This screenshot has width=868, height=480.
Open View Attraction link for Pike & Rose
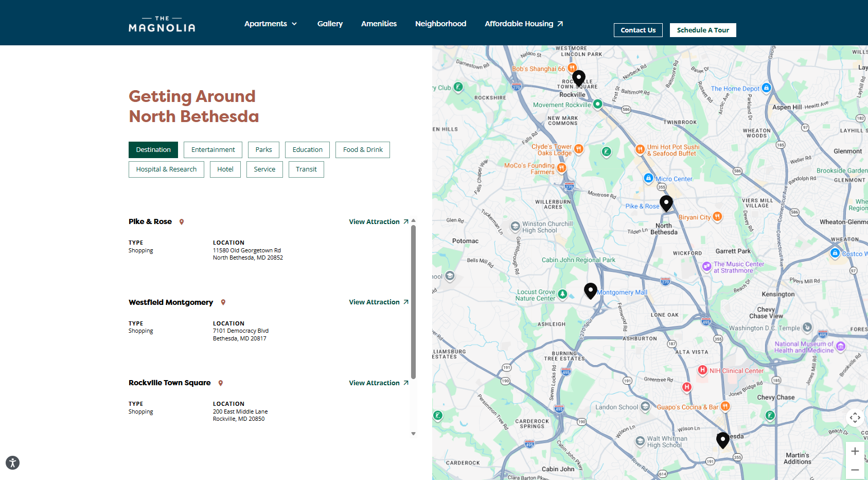379,221
